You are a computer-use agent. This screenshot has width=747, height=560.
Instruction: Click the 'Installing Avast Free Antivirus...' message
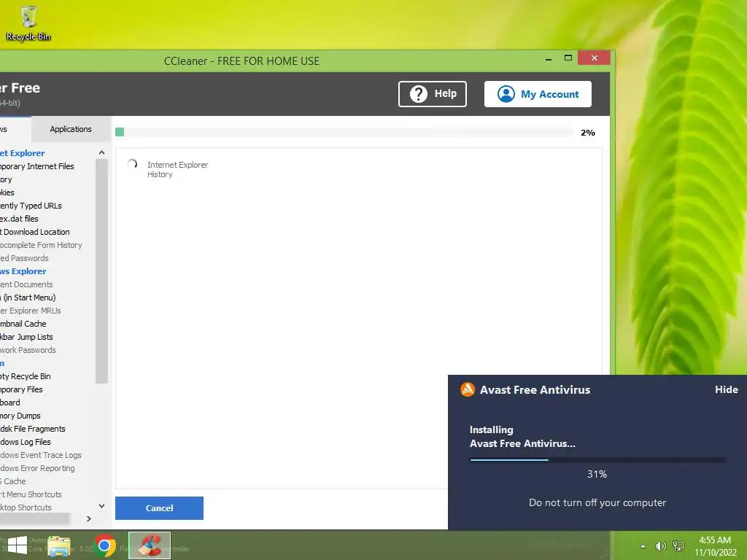(522, 437)
